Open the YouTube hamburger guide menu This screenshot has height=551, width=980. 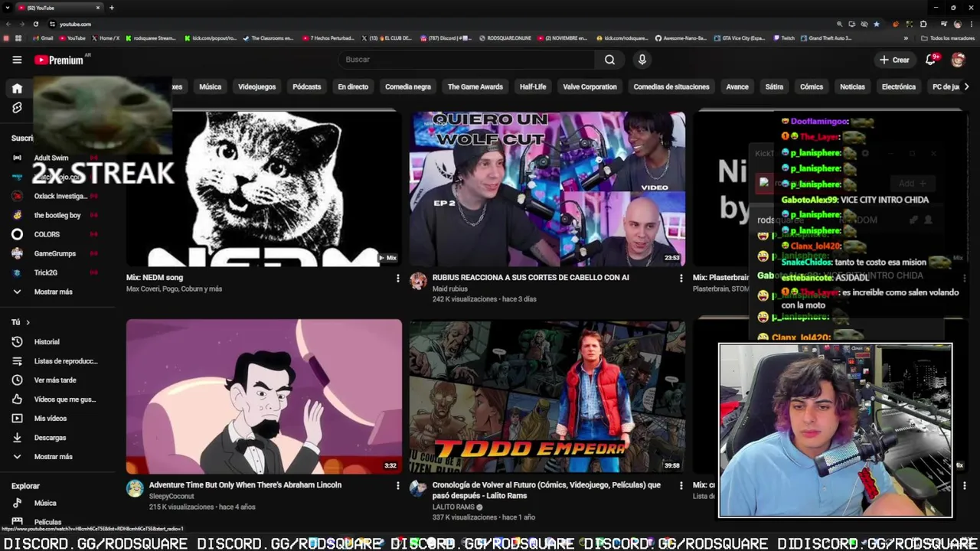point(17,60)
